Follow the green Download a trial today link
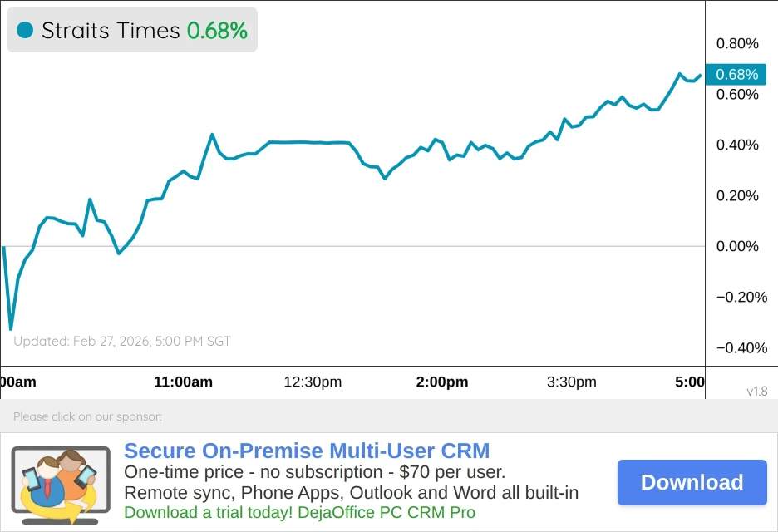The height and width of the screenshot is (532, 778). tap(299, 513)
